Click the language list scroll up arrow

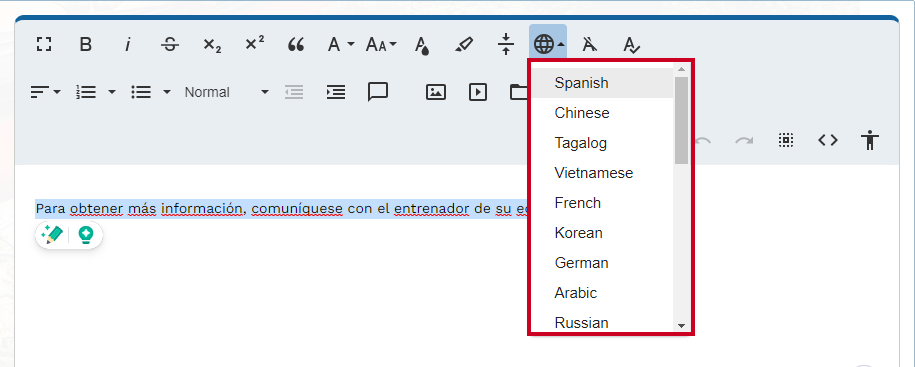[x=681, y=69]
